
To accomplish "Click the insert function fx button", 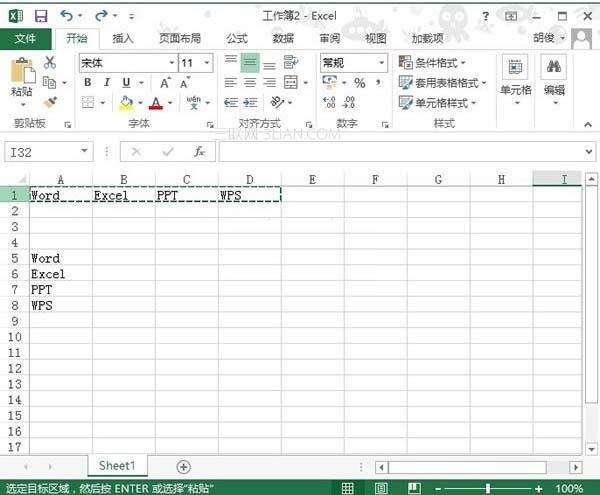I will point(199,152).
